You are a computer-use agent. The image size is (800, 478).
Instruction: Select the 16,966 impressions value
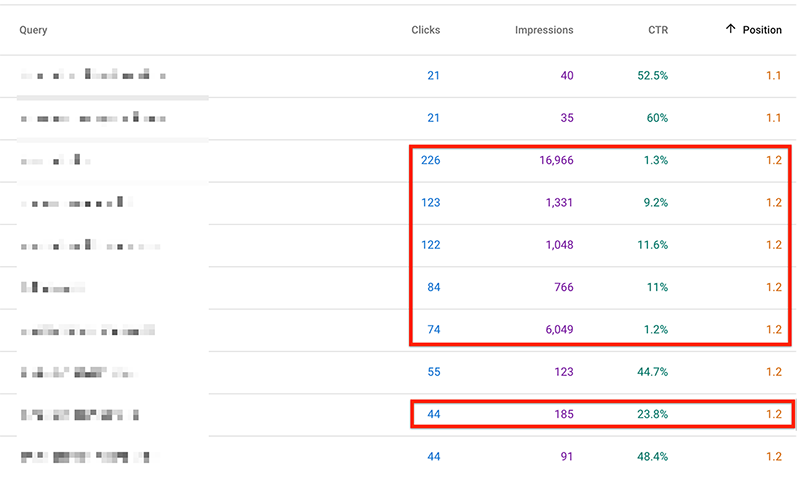click(x=556, y=160)
